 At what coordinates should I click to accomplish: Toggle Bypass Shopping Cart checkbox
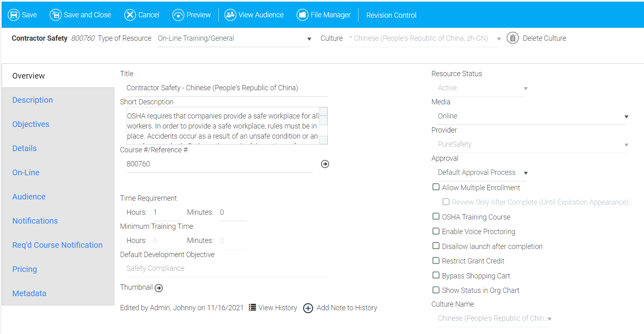coord(436,275)
